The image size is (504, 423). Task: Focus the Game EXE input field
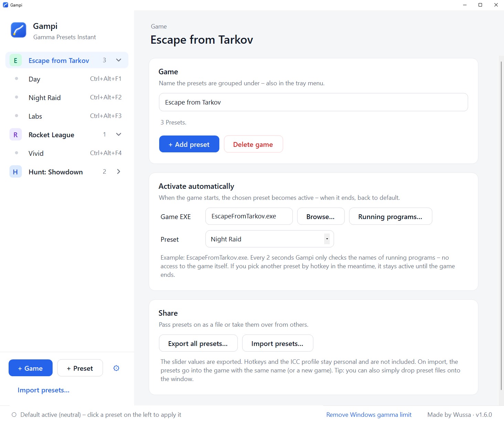click(x=249, y=216)
